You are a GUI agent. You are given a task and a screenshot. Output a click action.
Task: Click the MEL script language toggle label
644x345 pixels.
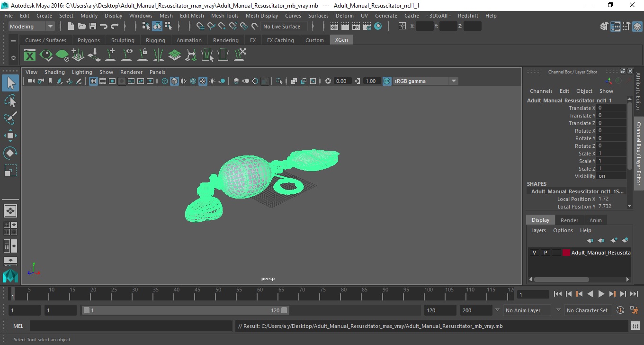pos(18,326)
